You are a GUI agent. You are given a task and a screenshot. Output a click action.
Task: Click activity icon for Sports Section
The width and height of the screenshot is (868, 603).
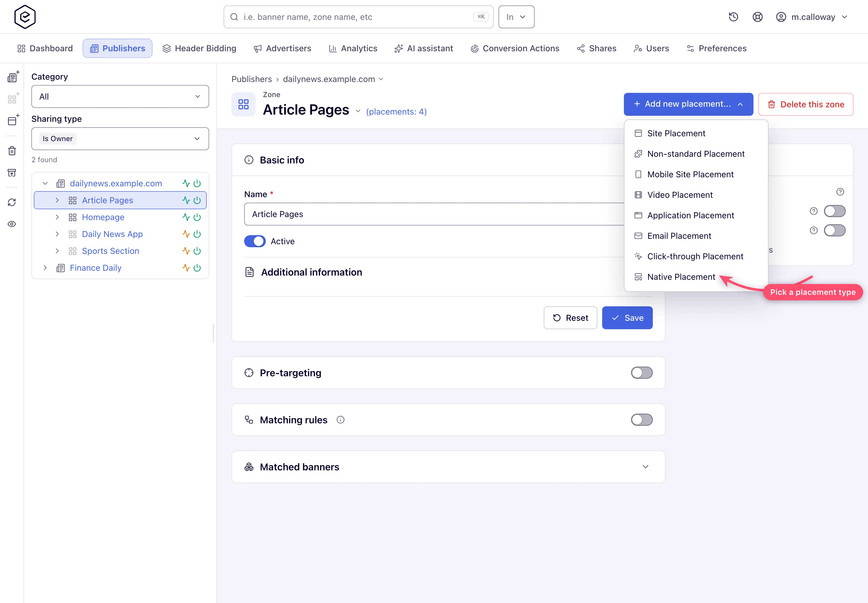coord(186,251)
